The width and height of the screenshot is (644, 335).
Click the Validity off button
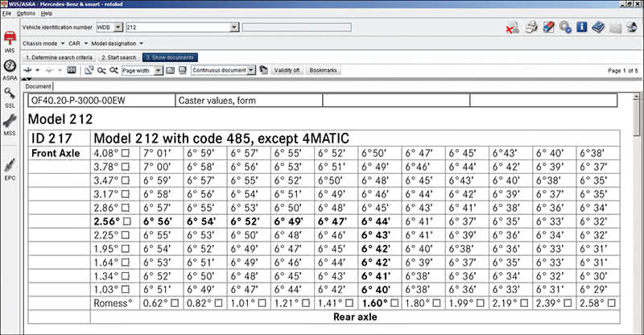(287, 70)
